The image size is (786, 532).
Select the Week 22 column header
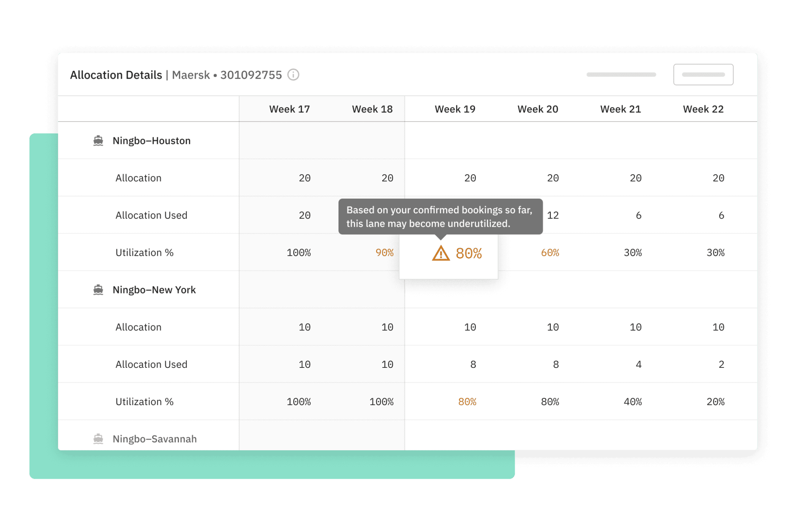(703, 109)
